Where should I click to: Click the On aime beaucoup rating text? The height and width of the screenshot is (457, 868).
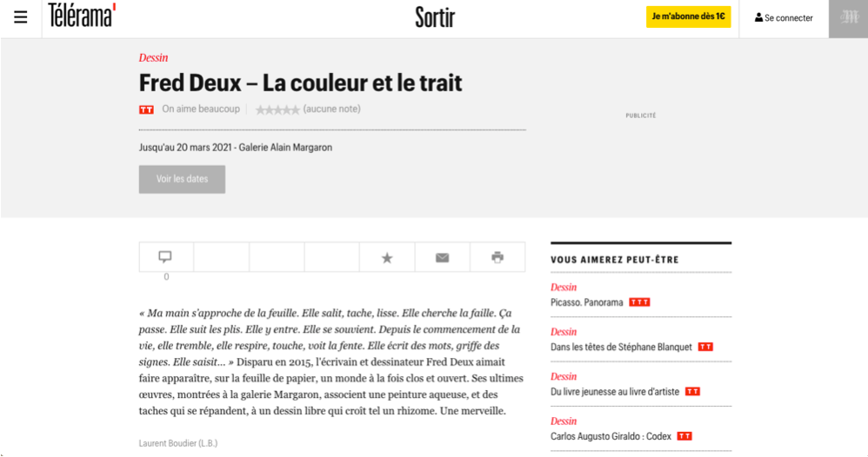(201, 109)
